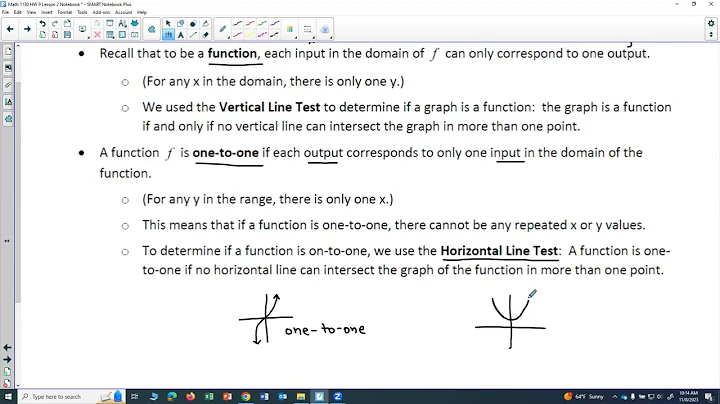Open the color palette dropdown
Image resolution: width=720 pixels, height=404 pixels.
point(290,29)
